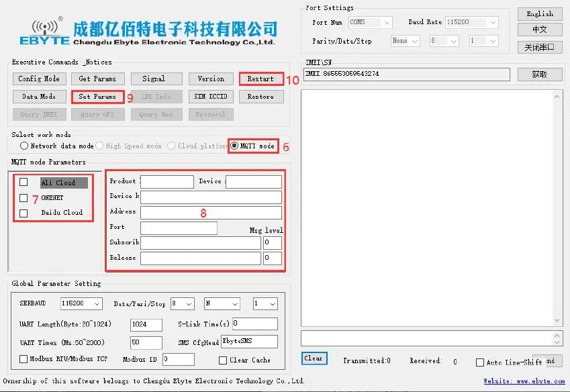The width and height of the screenshot is (570, 392).
Task: Click the Restore button
Action: (261, 97)
